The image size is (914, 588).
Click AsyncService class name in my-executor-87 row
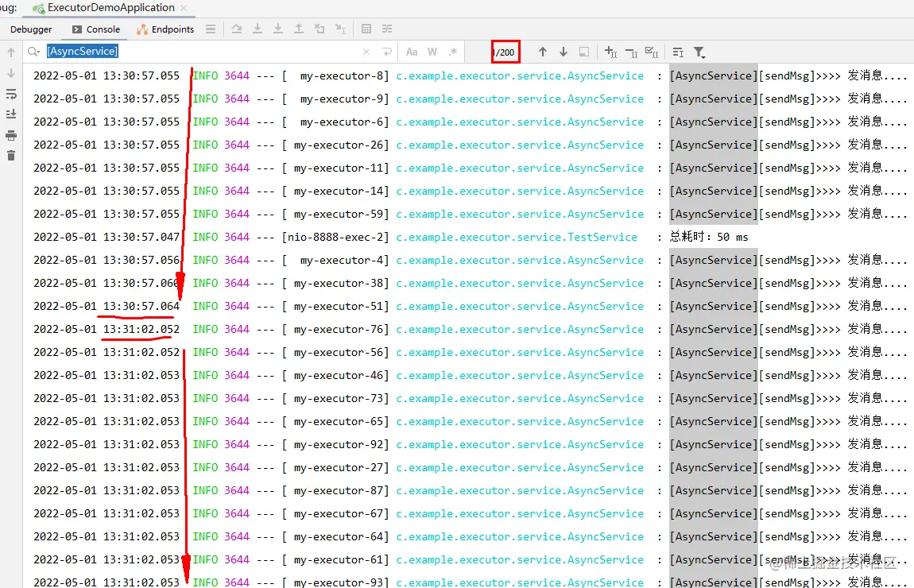[x=606, y=491]
